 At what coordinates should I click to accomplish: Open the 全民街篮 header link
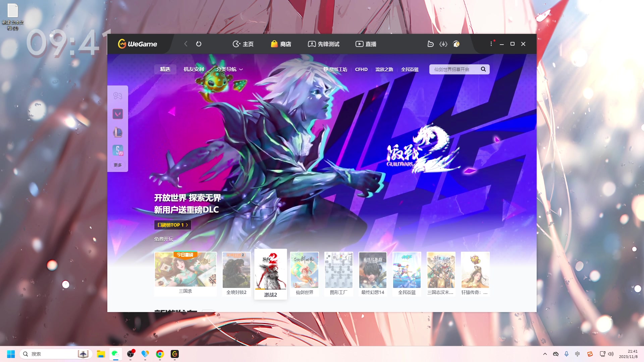pos(410,69)
